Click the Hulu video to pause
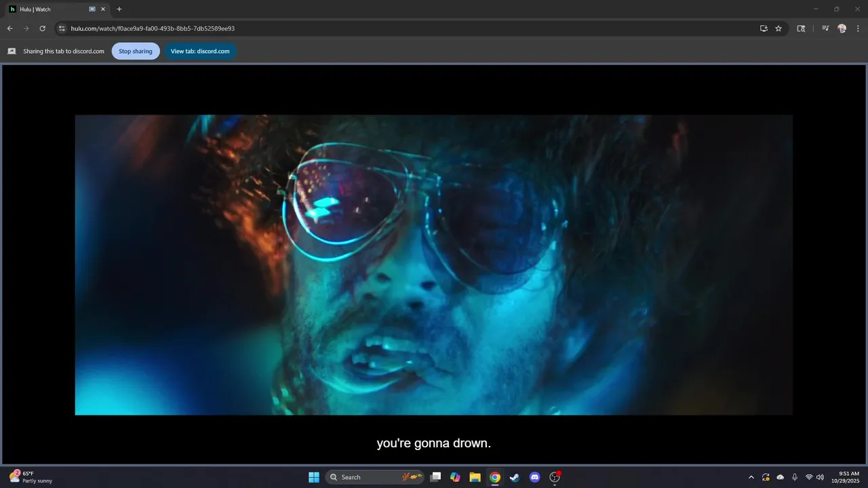The image size is (868, 488). (x=433, y=264)
